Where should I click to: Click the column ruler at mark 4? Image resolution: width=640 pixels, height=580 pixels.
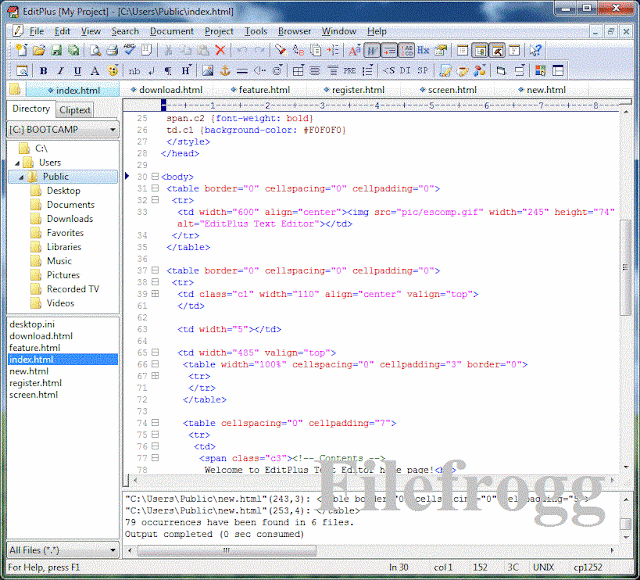(x=377, y=106)
